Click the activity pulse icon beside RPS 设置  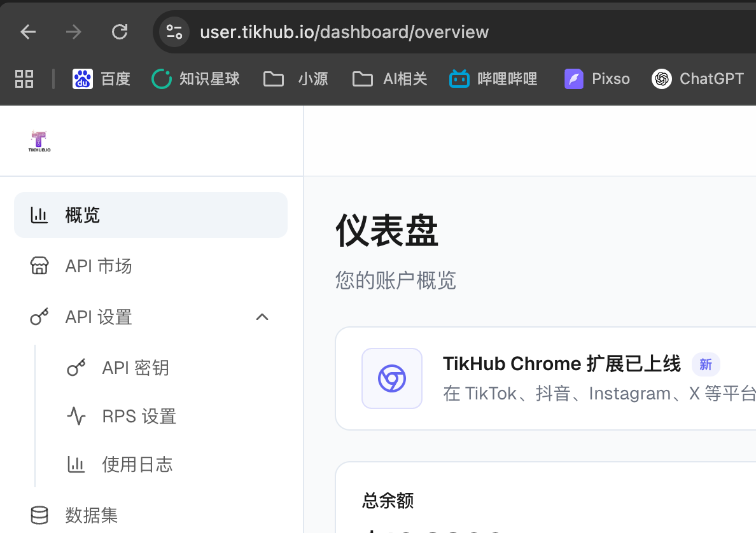(x=76, y=416)
